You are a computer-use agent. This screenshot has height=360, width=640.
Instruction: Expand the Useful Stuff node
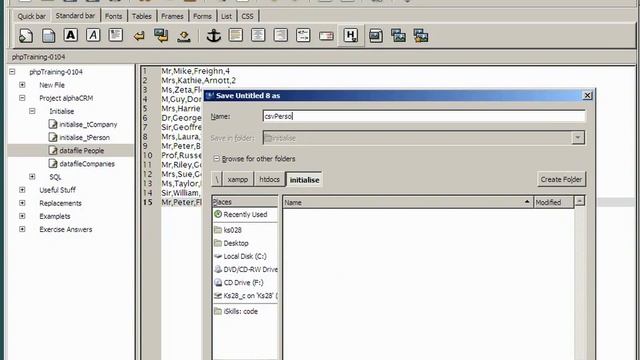pyautogui.click(x=22, y=190)
